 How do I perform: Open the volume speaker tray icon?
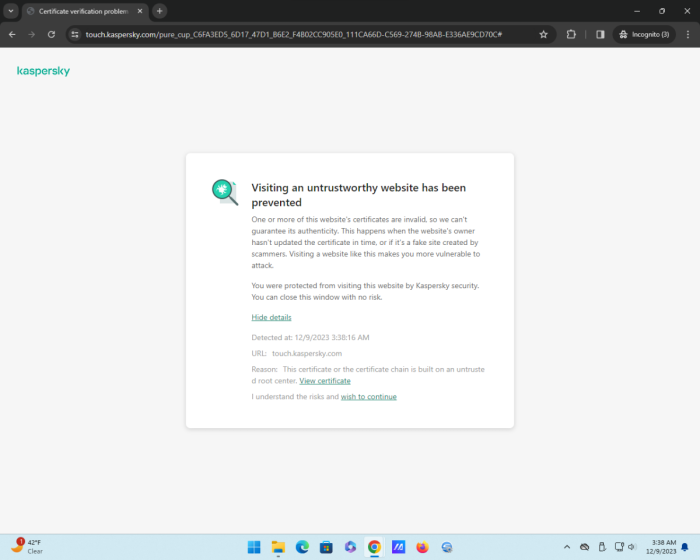631,547
